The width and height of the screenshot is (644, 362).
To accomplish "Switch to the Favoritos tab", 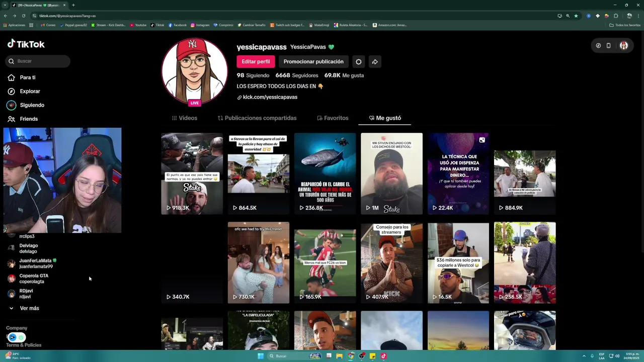I will coord(333,118).
